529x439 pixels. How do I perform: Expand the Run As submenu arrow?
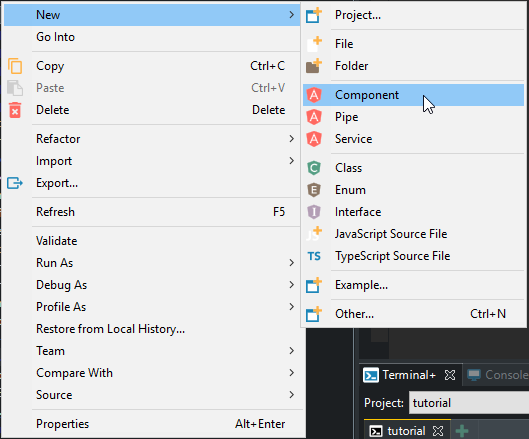pos(291,263)
